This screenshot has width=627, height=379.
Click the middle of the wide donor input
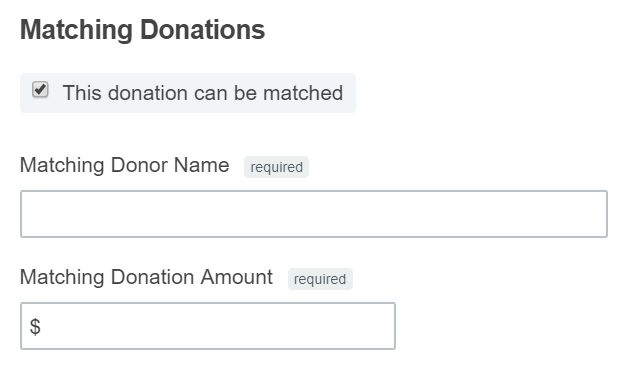[314, 214]
